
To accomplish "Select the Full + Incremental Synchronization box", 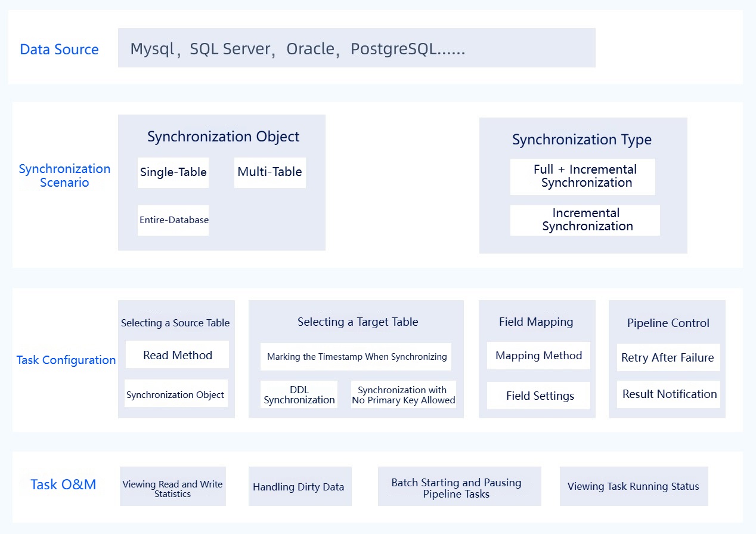I will coord(583,177).
